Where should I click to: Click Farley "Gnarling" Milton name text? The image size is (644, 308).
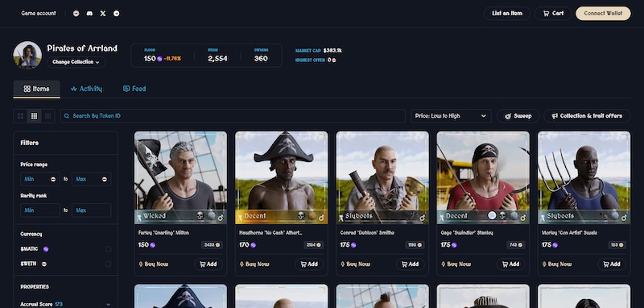coord(164,233)
